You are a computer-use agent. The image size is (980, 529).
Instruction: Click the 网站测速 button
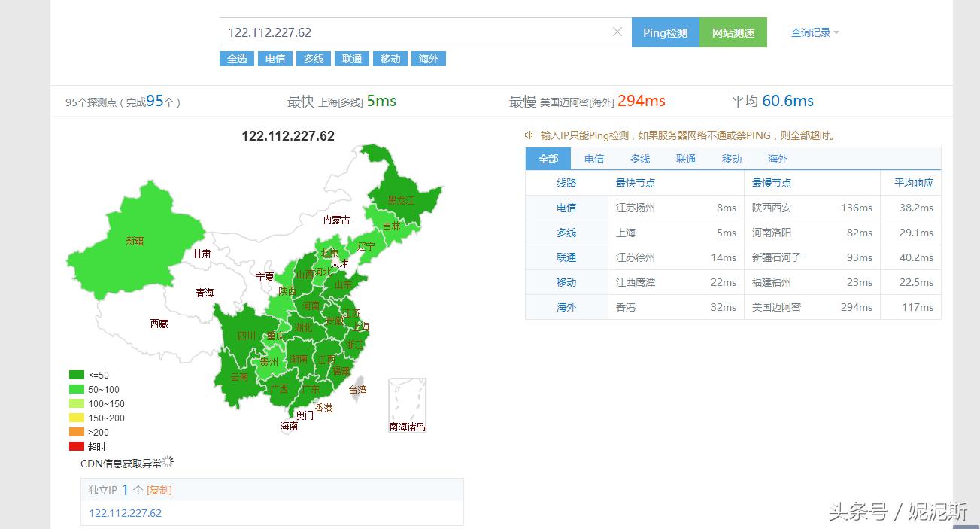tap(733, 32)
